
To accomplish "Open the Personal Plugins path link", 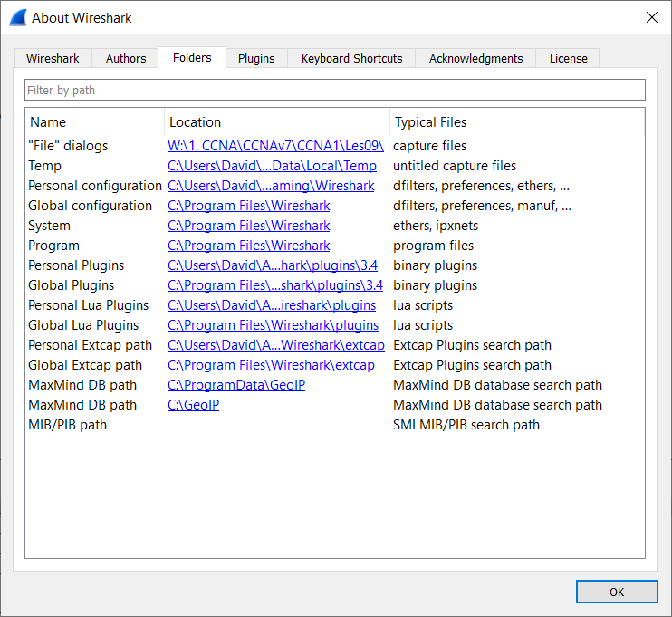I will pos(273,265).
